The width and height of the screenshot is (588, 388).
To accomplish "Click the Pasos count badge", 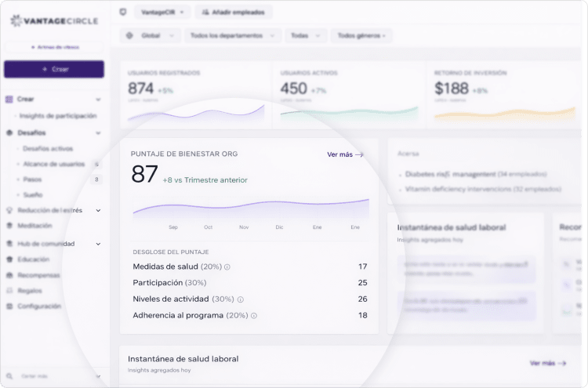I will [x=96, y=179].
